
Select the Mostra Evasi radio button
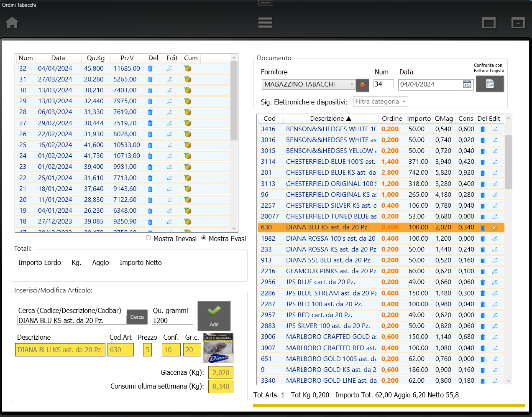(x=204, y=238)
